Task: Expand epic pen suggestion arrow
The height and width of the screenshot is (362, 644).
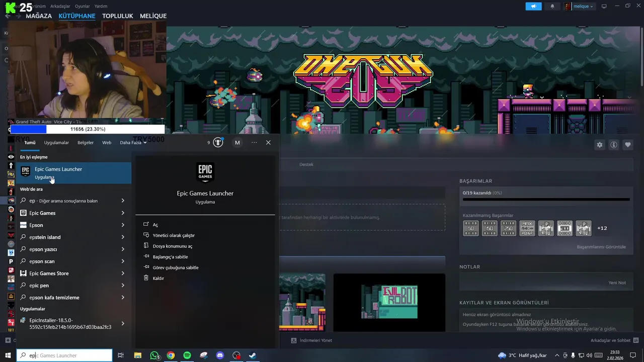Action: point(123,285)
